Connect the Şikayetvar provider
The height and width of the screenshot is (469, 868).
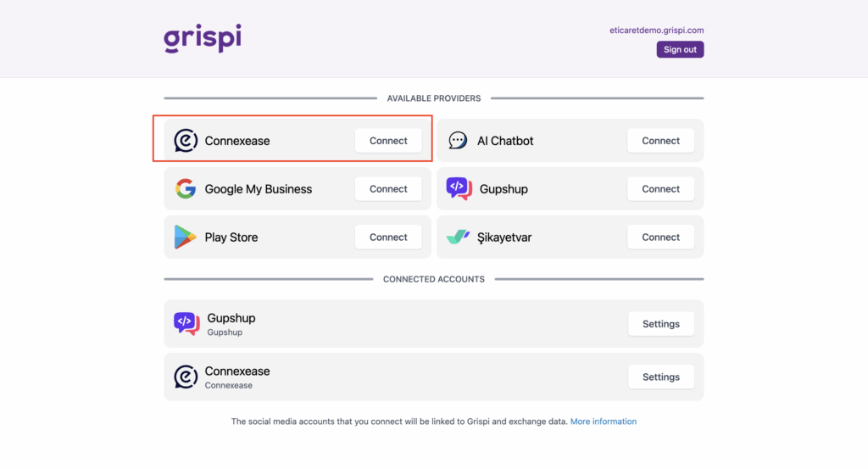pyautogui.click(x=660, y=237)
